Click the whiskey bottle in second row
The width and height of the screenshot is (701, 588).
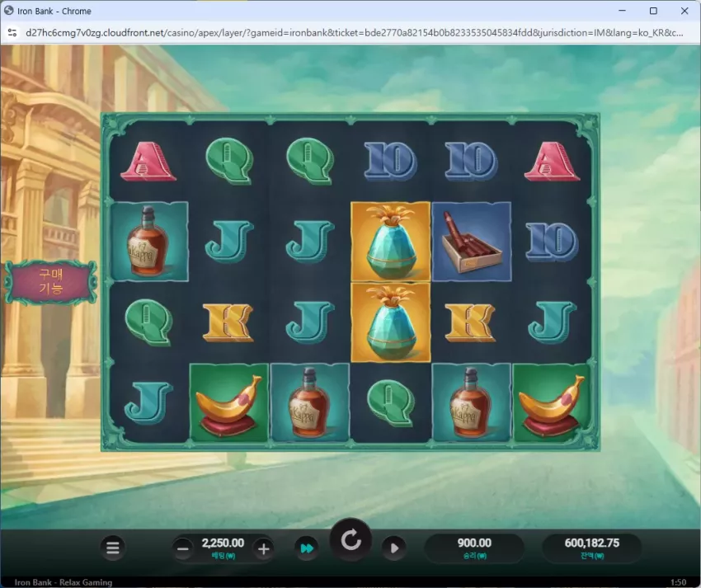[149, 242]
